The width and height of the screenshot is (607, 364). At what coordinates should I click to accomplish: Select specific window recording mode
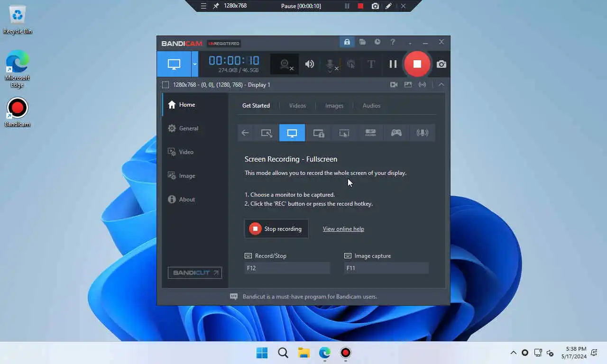tap(319, 133)
